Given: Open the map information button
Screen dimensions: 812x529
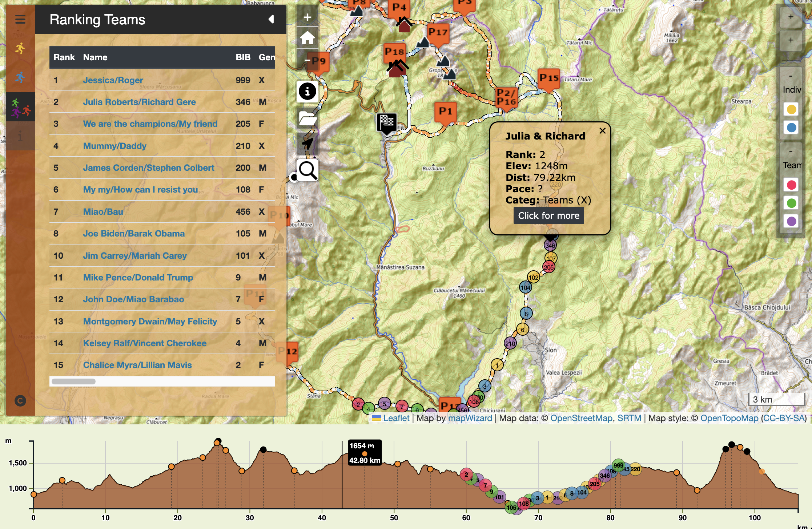Looking at the screenshot, I should pyautogui.click(x=307, y=91).
